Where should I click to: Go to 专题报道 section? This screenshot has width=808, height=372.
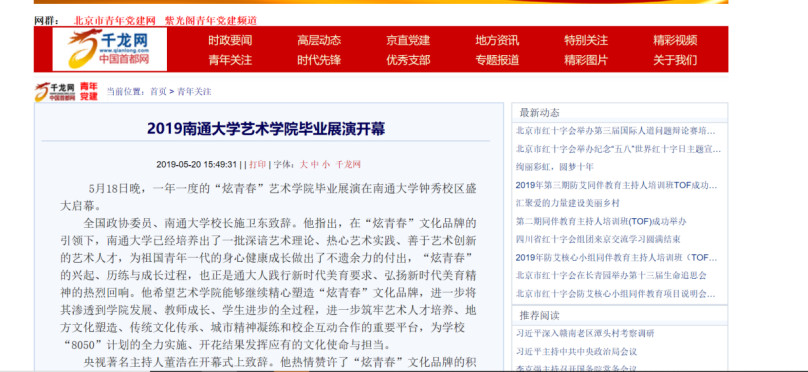coord(497,60)
